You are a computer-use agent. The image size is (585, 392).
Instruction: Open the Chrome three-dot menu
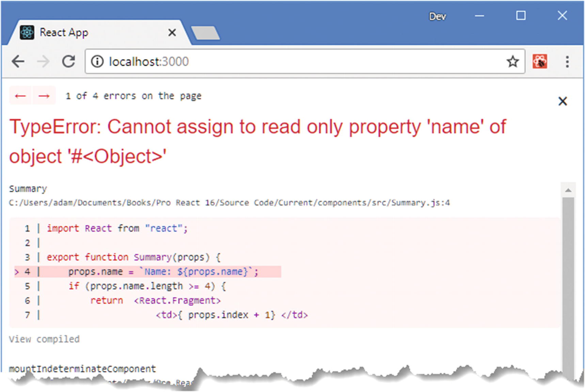pos(567,62)
